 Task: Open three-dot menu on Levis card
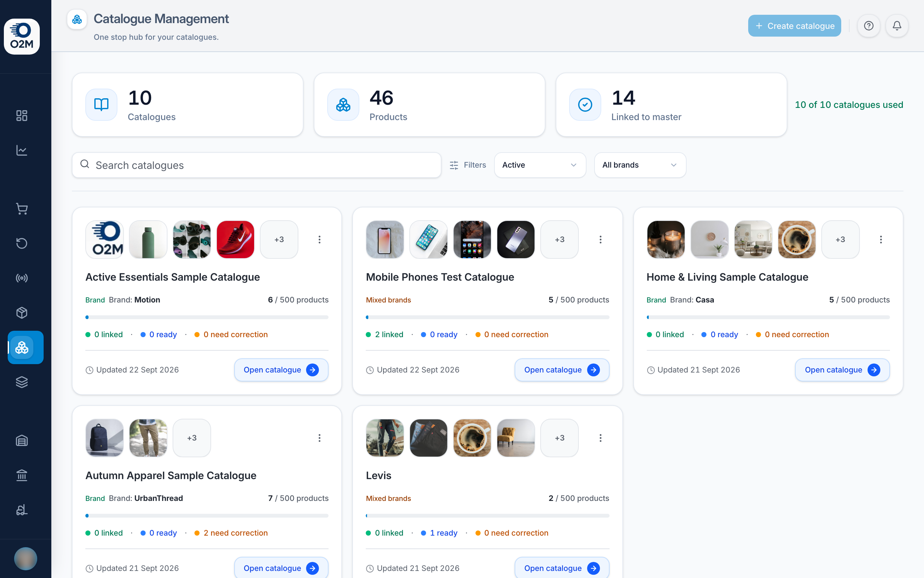(x=600, y=438)
